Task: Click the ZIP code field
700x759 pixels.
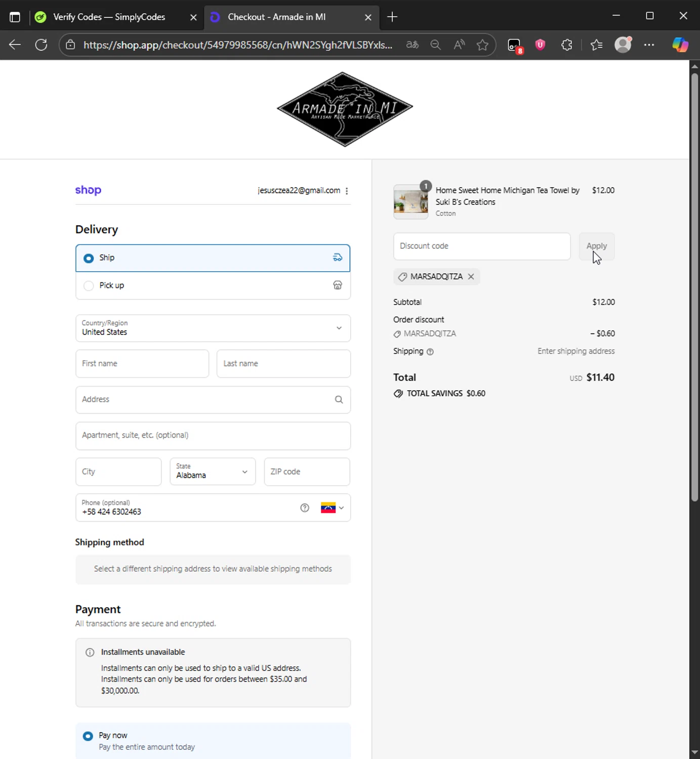Action: point(307,472)
